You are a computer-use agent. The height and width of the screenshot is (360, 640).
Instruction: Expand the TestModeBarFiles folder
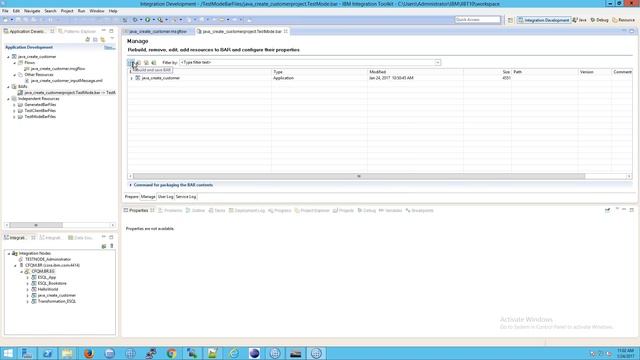(14, 117)
